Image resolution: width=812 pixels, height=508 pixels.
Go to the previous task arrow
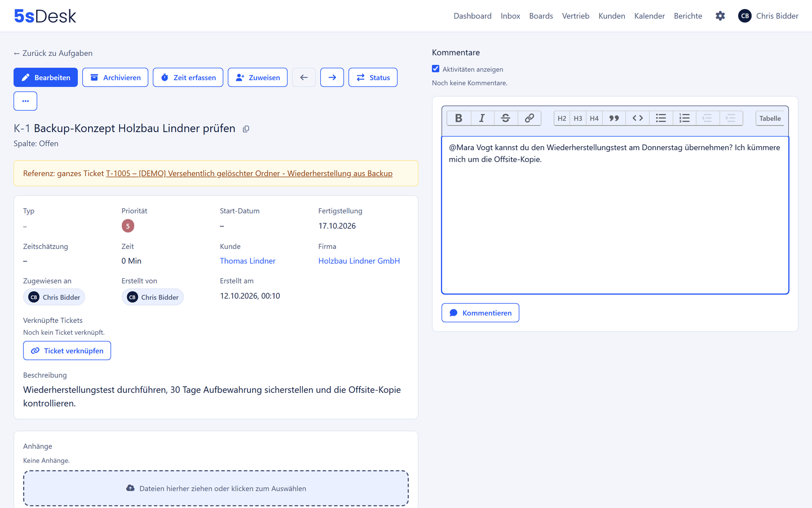coord(304,77)
